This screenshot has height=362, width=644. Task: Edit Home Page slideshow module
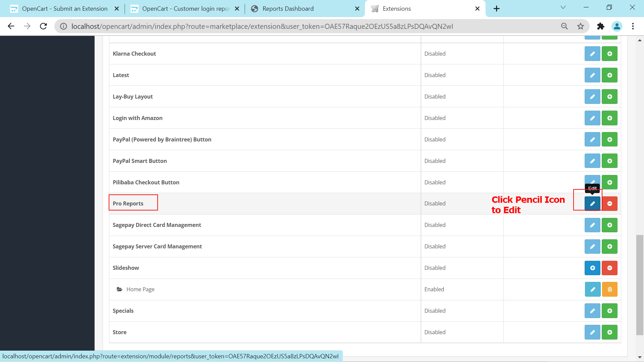click(x=592, y=289)
